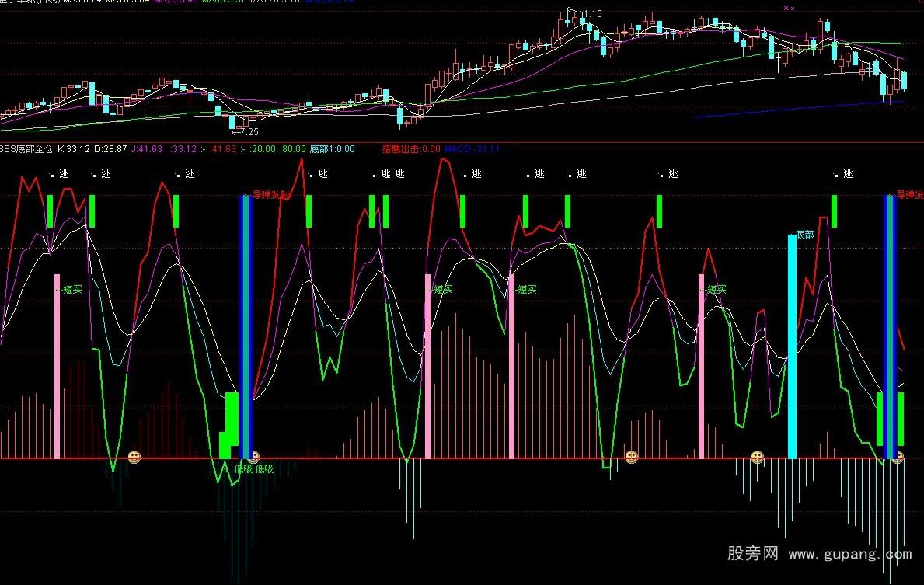Open the www.gupang.com watermark link

850,555
